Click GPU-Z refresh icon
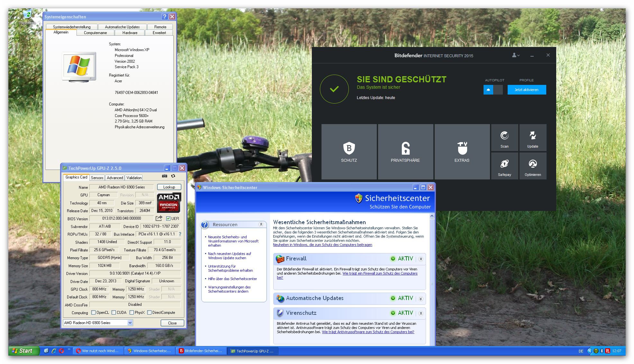634x364 pixels. click(x=173, y=176)
